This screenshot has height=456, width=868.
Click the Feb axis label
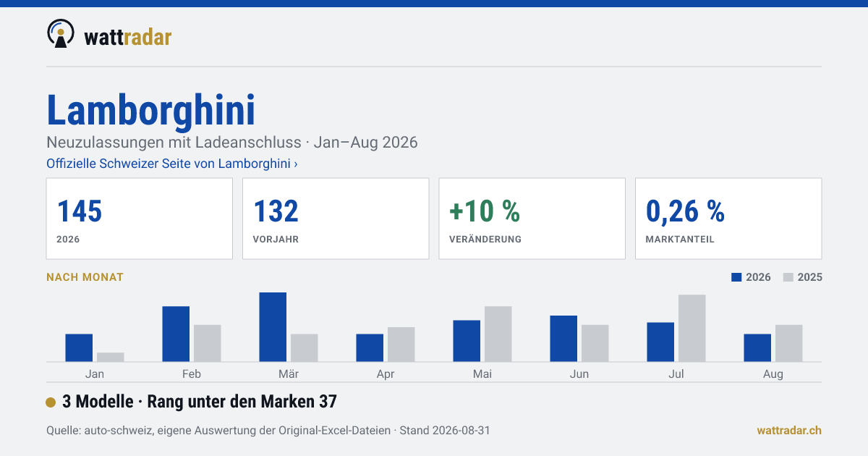point(192,374)
